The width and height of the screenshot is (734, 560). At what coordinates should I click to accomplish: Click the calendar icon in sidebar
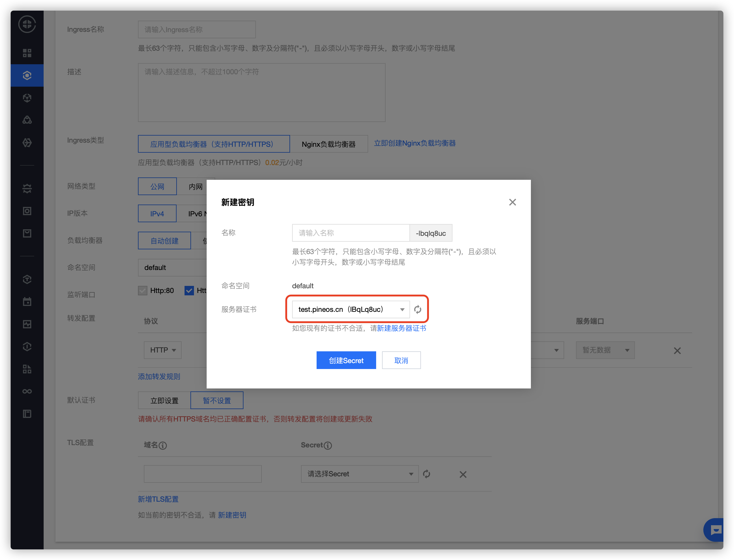27,302
